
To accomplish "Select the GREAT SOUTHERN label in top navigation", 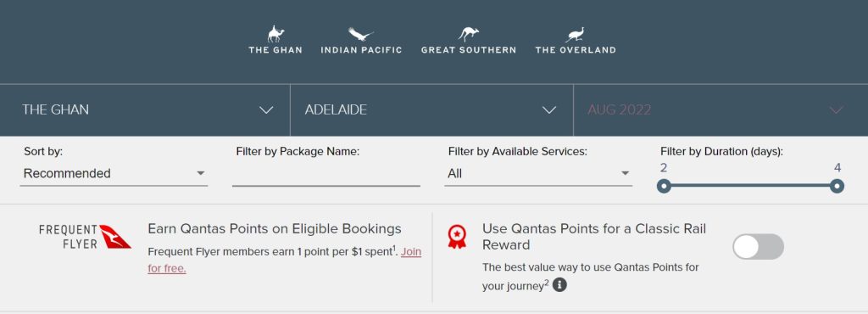I will (469, 50).
